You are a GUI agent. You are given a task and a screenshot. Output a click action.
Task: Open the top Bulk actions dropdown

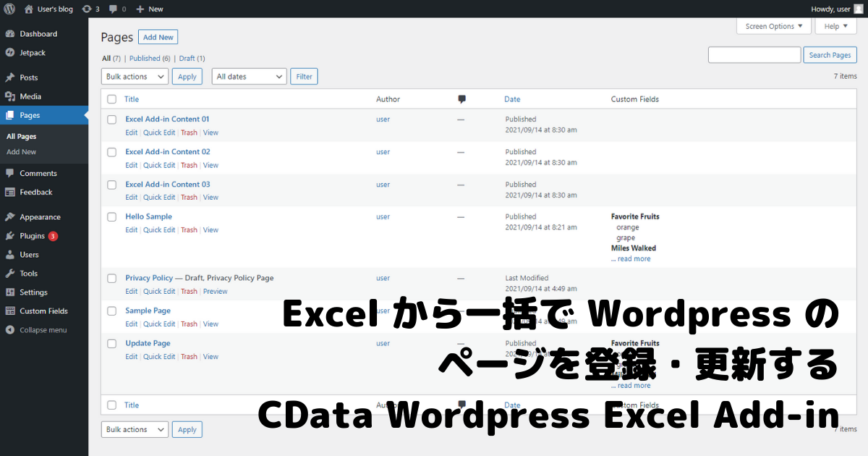coord(135,77)
